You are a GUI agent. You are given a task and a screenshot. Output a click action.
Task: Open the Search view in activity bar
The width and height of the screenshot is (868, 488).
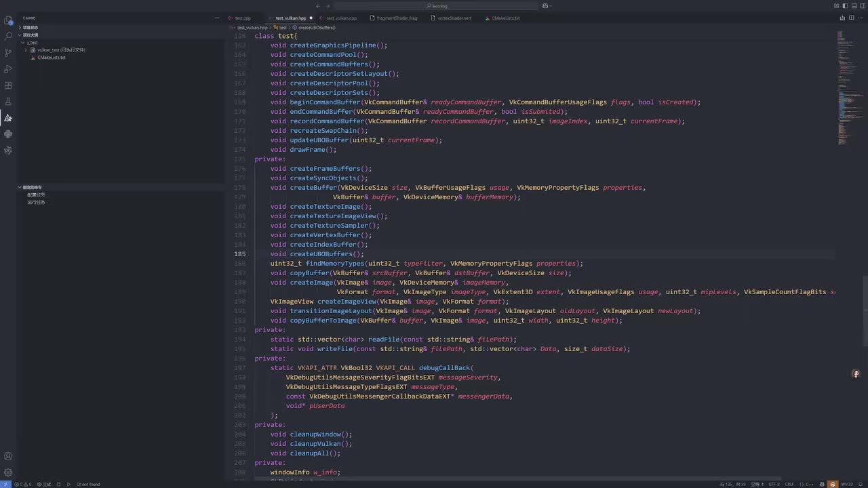tap(8, 37)
